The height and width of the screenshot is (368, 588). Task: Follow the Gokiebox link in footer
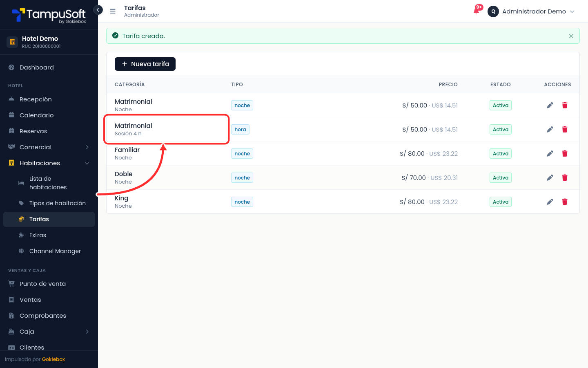(53, 359)
